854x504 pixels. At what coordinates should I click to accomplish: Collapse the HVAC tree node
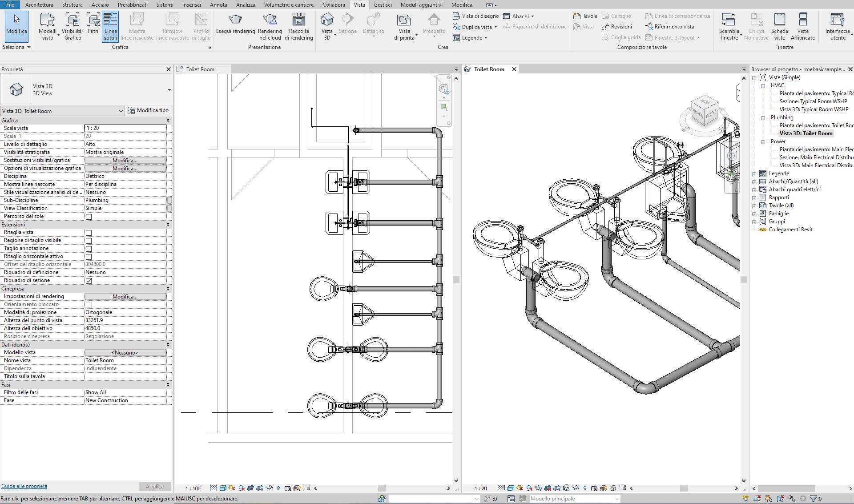point(762,85)
